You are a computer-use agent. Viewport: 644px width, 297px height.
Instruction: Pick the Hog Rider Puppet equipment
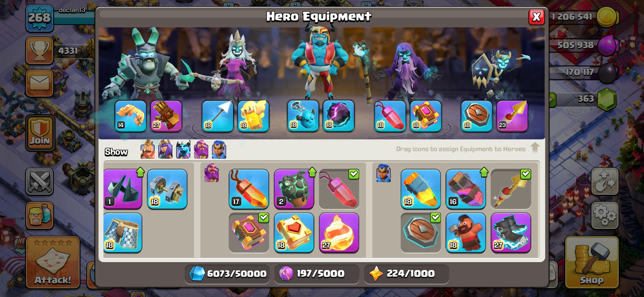click(466, 233)
